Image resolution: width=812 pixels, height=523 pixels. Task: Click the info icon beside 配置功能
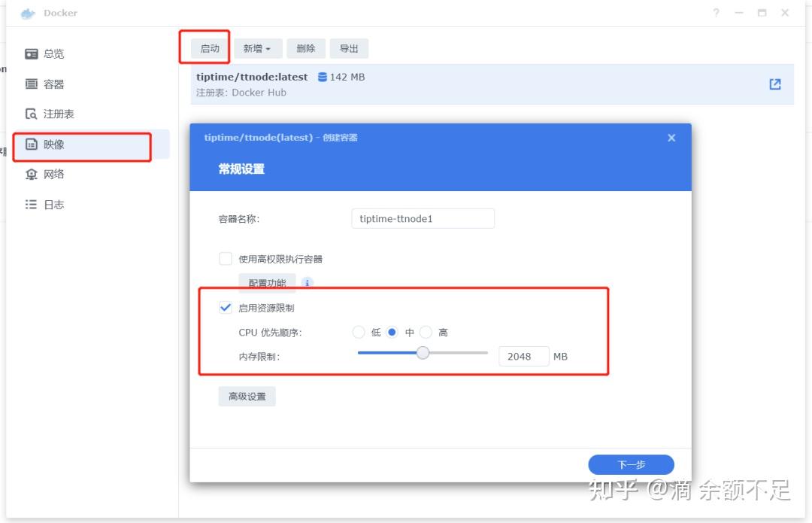tap(308, 283)
